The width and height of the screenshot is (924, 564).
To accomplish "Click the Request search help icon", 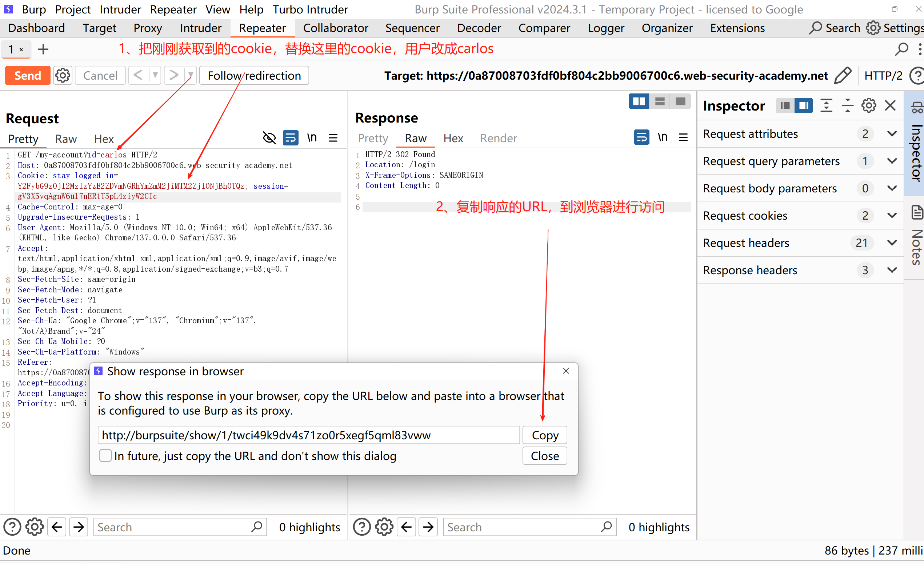I will [x=12, y=527].
